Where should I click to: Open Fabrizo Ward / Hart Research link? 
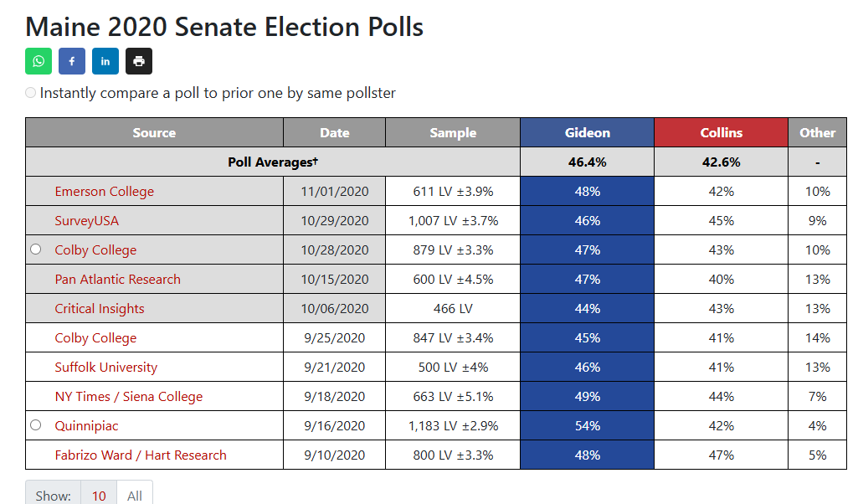tap(141, 455)
